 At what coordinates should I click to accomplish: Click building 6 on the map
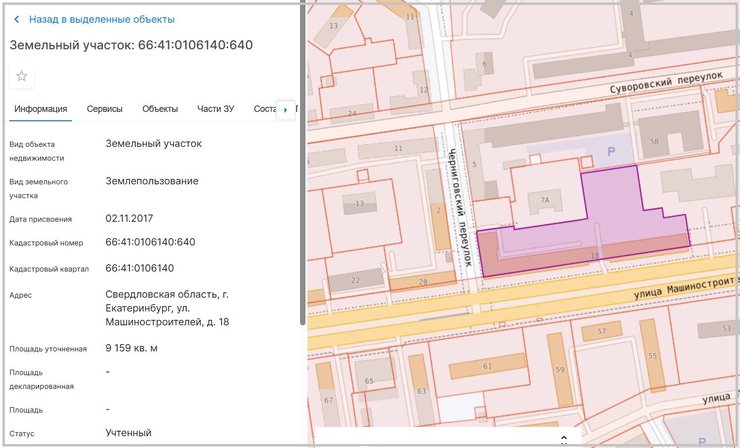pos(484,64)
